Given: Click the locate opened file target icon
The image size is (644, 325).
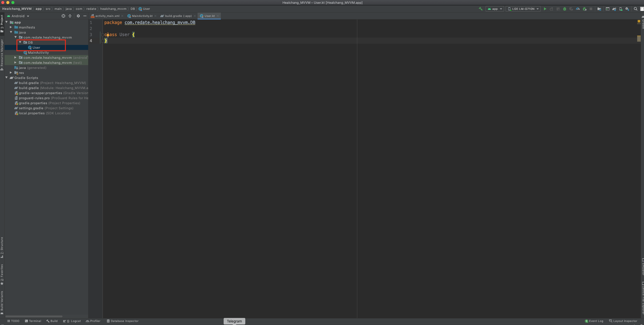Looking at the screenshot, I should pyautogui.click(x=63, y=16).
